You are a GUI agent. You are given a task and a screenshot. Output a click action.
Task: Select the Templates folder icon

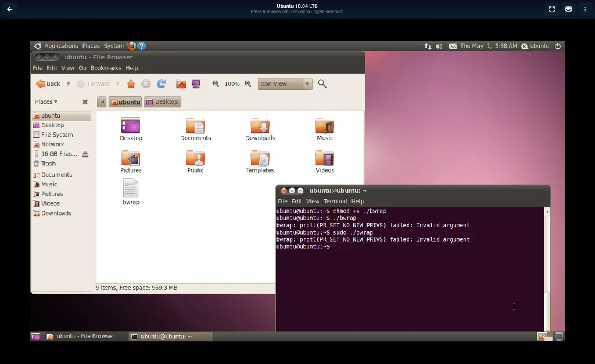[x=260, y=158]
